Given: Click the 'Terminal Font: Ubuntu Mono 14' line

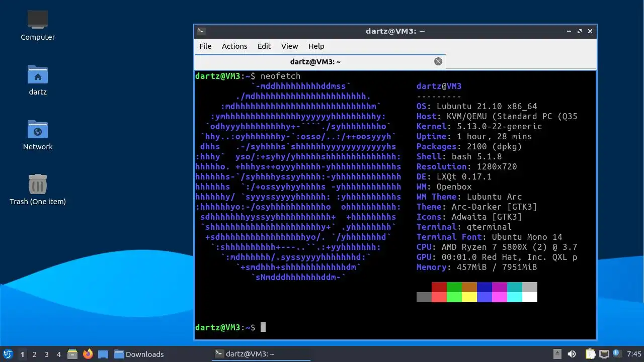Looking at the screenshot, I should coord(489,237).
